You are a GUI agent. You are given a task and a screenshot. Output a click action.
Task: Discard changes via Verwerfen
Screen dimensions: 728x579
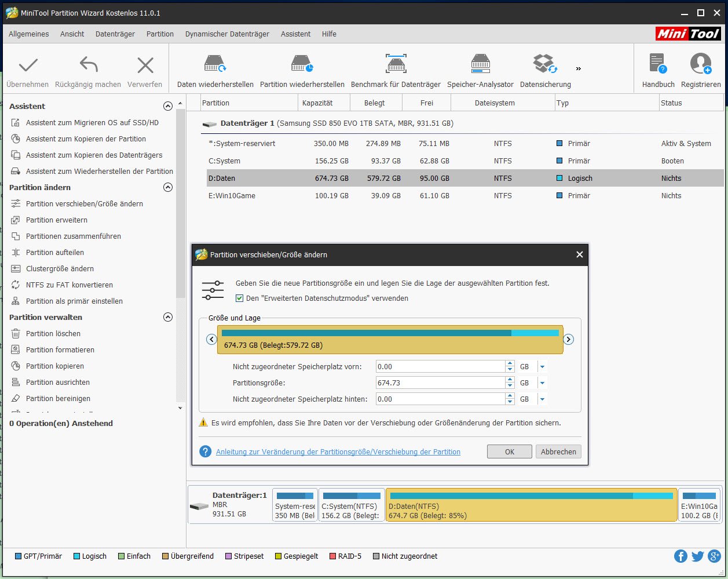pyautogui.click(x=144, y=68)
